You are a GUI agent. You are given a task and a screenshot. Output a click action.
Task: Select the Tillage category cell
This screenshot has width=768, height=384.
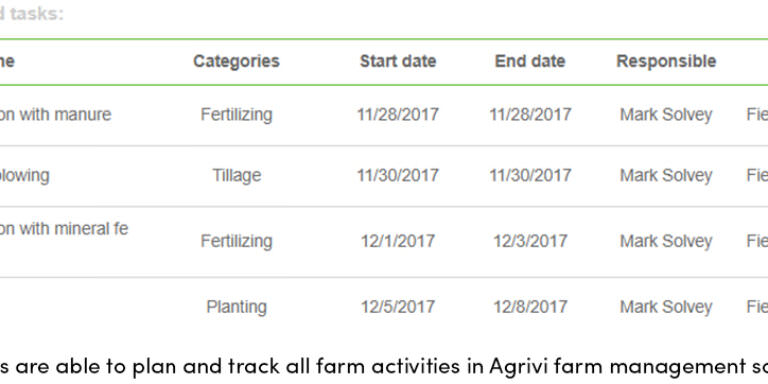click(x=237, y=175)
